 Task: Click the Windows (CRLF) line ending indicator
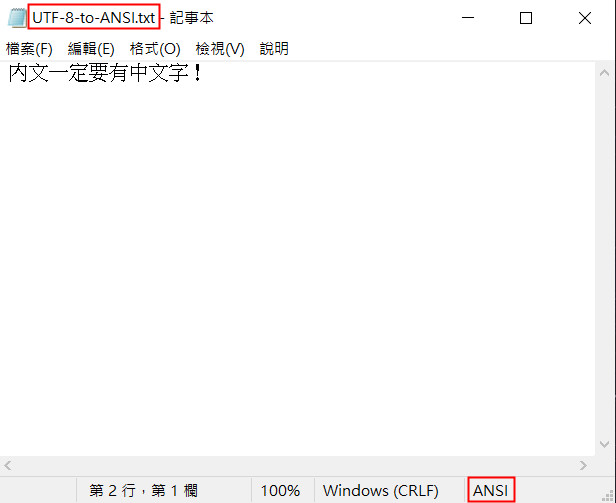tap(381, 490)
